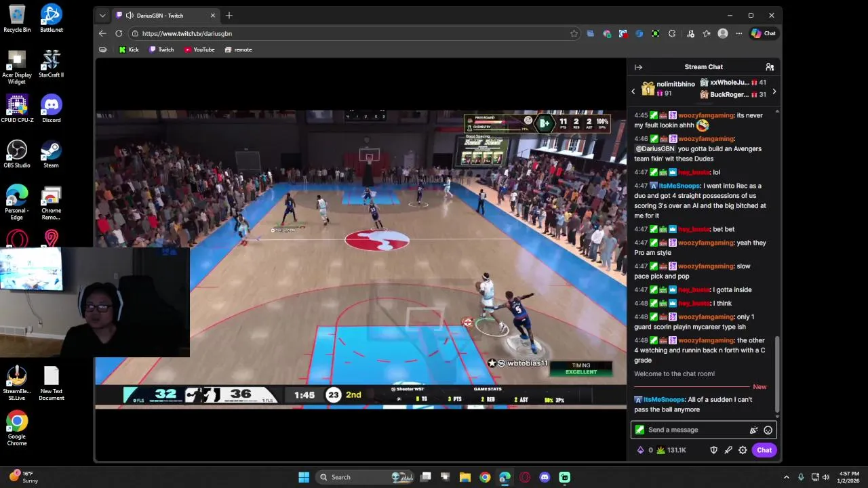This screenshot has width=868, height=488.
Task: Open the taskbar clock and date
Action: (x=849, y=477)
